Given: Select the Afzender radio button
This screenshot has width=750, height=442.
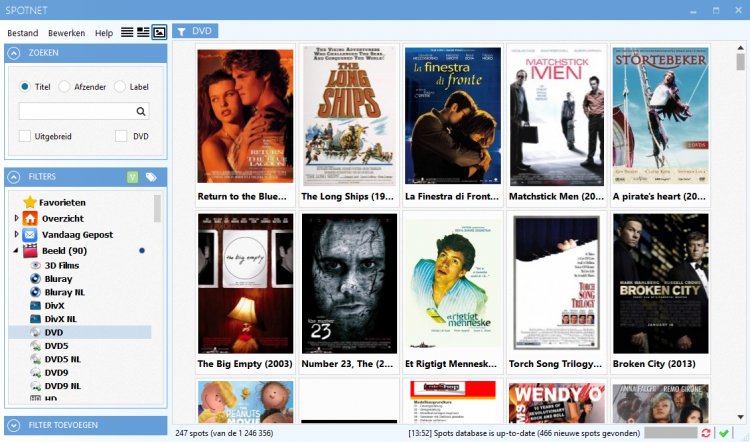Looking at the screenshot, I should pos(64,87).
